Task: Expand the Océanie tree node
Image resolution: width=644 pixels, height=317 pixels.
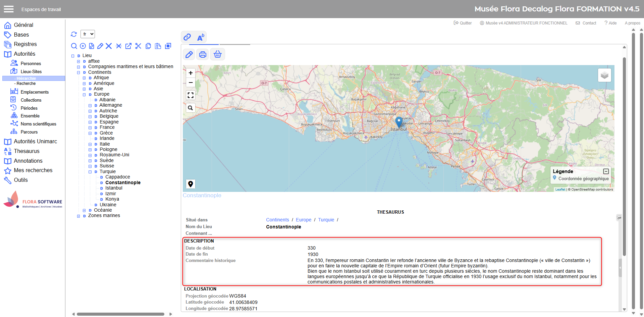Action: pyautogui.click(x=84, y=210)
